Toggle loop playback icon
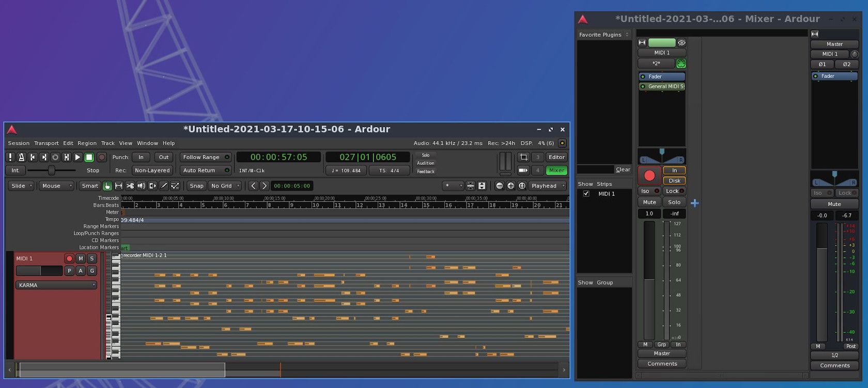Viewport: 868px width, 388px height. pyautogui.click(x=55, y=157)
